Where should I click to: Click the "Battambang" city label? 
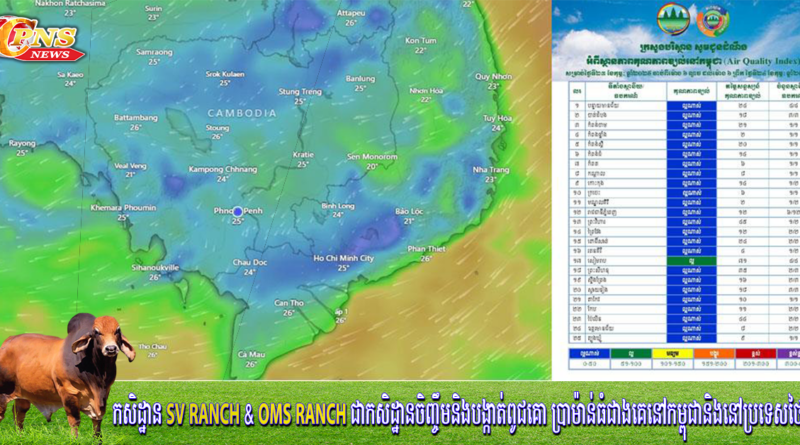click(x=136, y=117)
